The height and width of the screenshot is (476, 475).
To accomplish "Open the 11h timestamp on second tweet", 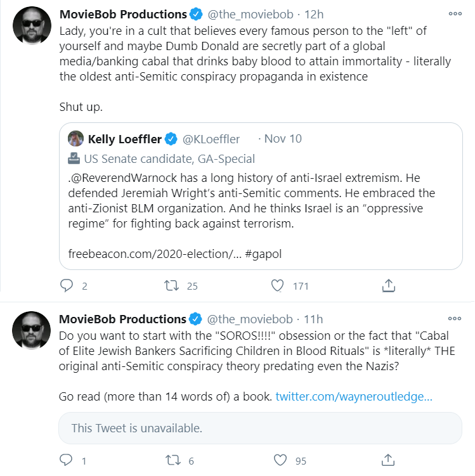I will tap(313, 319).
